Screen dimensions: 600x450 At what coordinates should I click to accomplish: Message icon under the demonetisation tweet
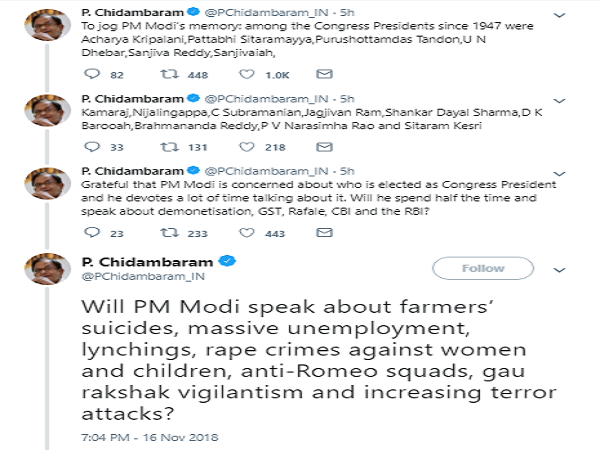323,233
